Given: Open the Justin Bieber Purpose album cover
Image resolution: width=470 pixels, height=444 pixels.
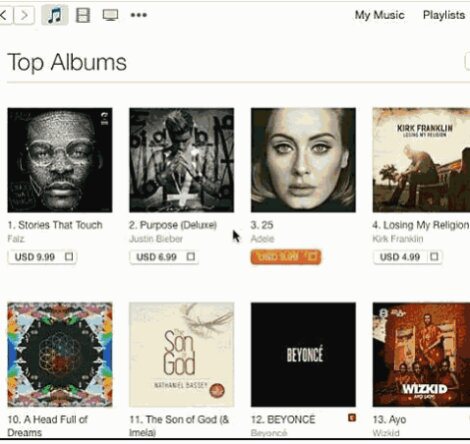Looking at the screenshot, I should (182, 160).
